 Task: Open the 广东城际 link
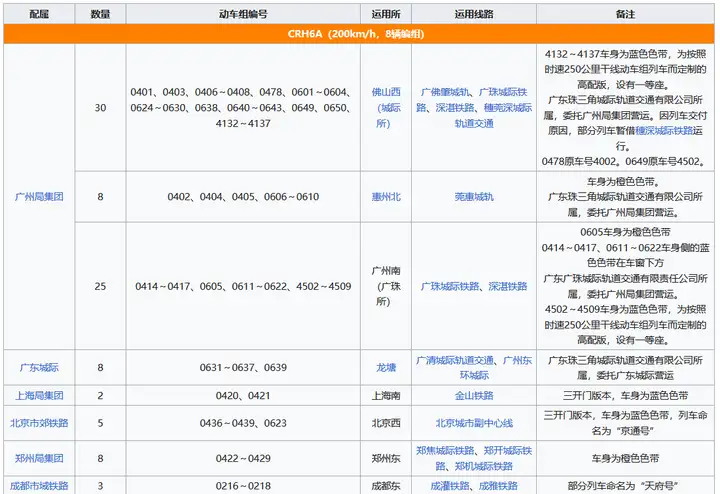click(39, 367)
